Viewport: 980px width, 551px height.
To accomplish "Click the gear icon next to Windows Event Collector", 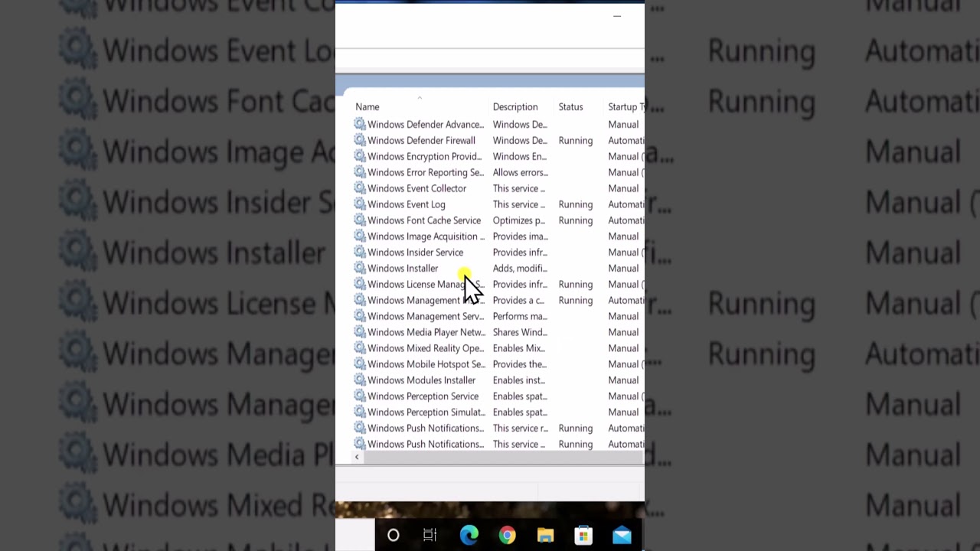I will click(x=360, y=188).
